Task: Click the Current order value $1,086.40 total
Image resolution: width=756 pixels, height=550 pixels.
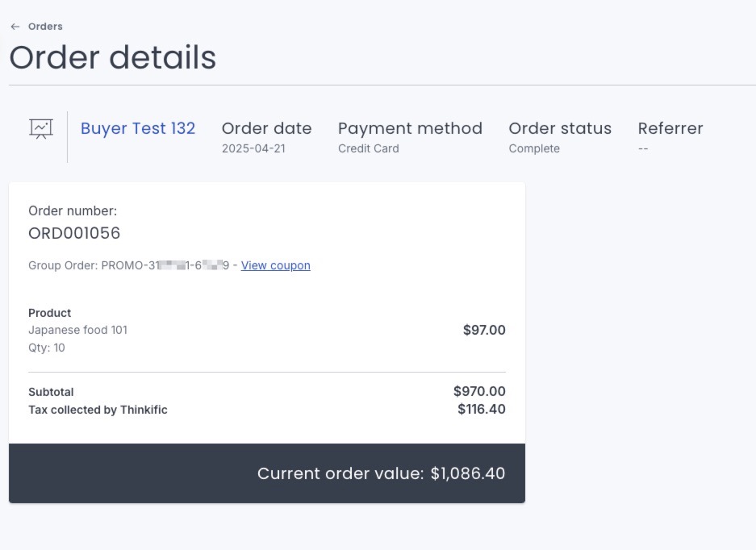Action: coord(381,474)
